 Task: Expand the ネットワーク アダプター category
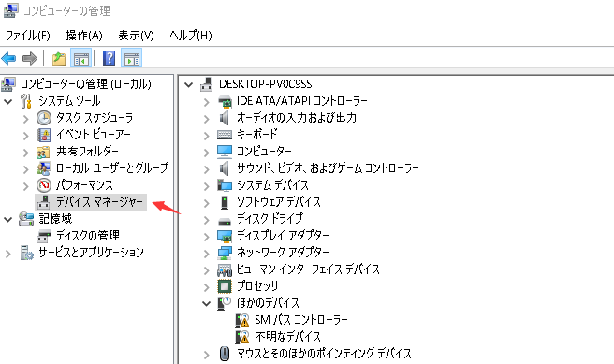pyautogui.click(x=206, y=254)
